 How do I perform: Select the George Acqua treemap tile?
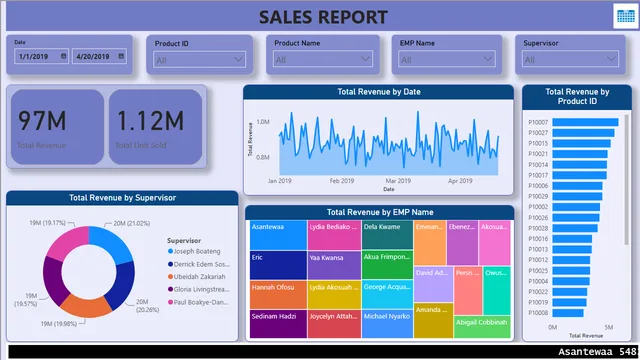(x=387, y=294)
